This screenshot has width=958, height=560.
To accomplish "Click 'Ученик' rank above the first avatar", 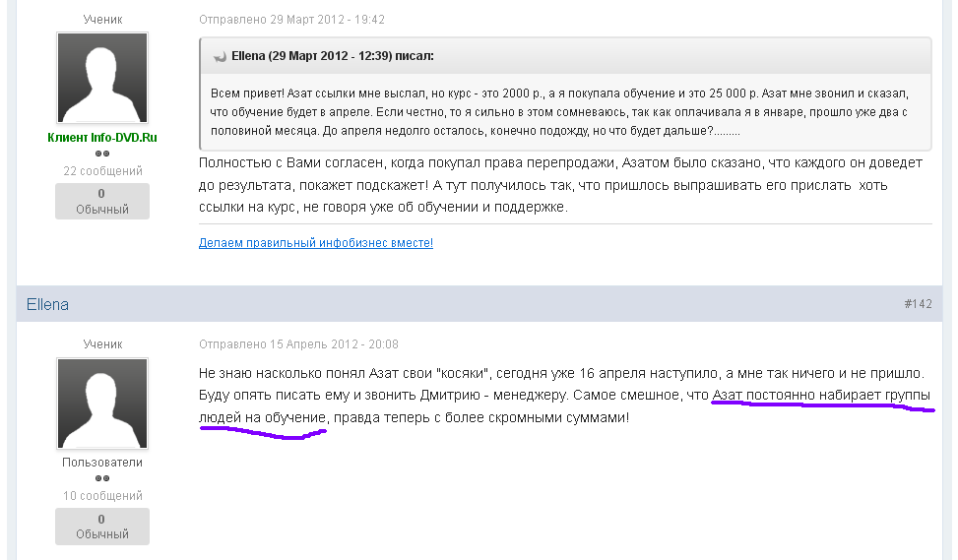I will pos(102,20).
